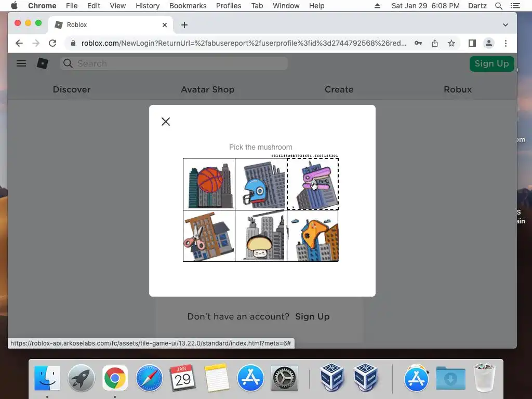Image resolution: width=532 pixels, height=399 pixels.
Task: Open the Roblox hamburger menu
Action: [21, 63]
